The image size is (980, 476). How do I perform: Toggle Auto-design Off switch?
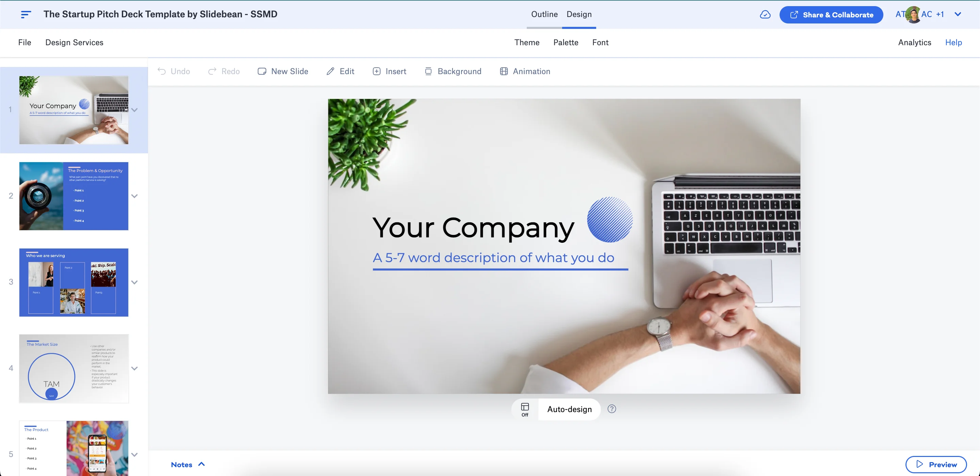524,409
